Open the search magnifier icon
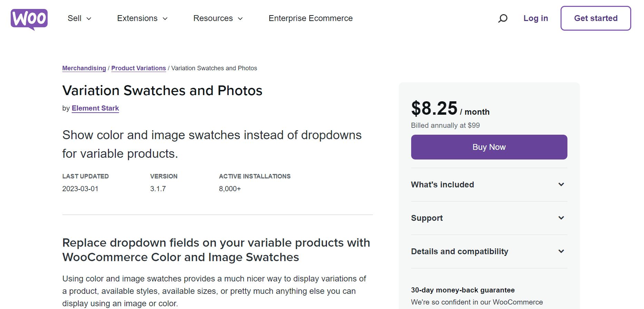The height and width of the screenshot is (309, 644). 503,18
